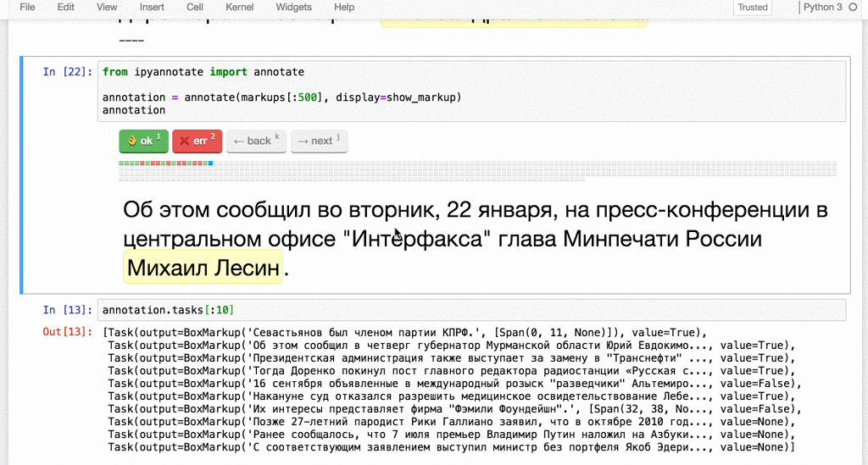
Task: Open the Insert menu
Action: click(152, 7)
